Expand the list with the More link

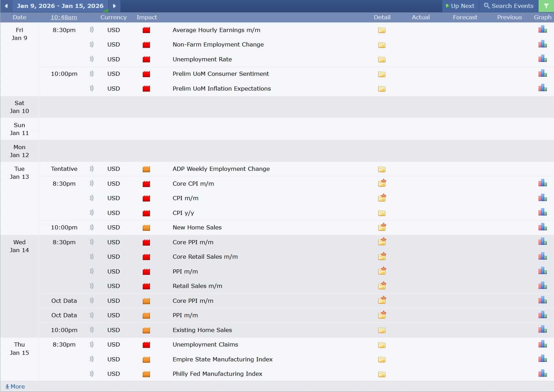(x=15, y=386)
